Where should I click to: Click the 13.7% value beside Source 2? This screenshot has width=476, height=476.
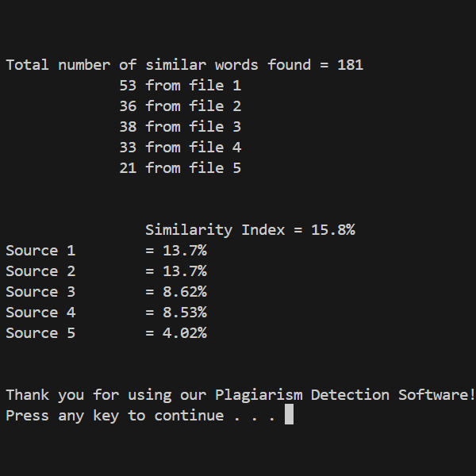185,271
